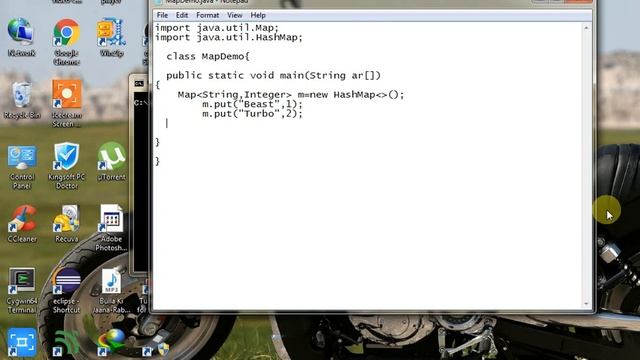Select the Kingsoft PC Doctor shortcut
The height and width of the screenshot is (360, 640).
[x=67, y=166]
